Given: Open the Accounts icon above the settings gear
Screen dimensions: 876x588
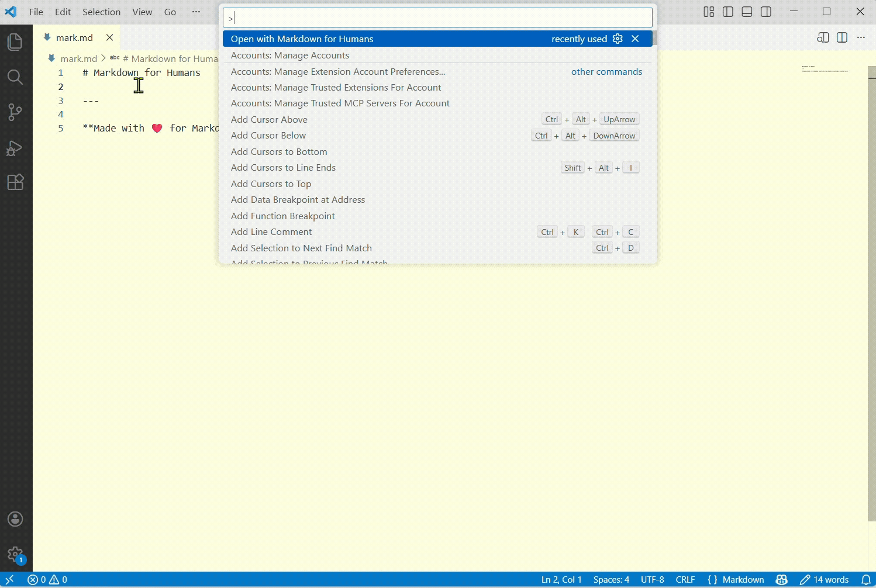Looking at the screenshot, I should tap(15, 519).
